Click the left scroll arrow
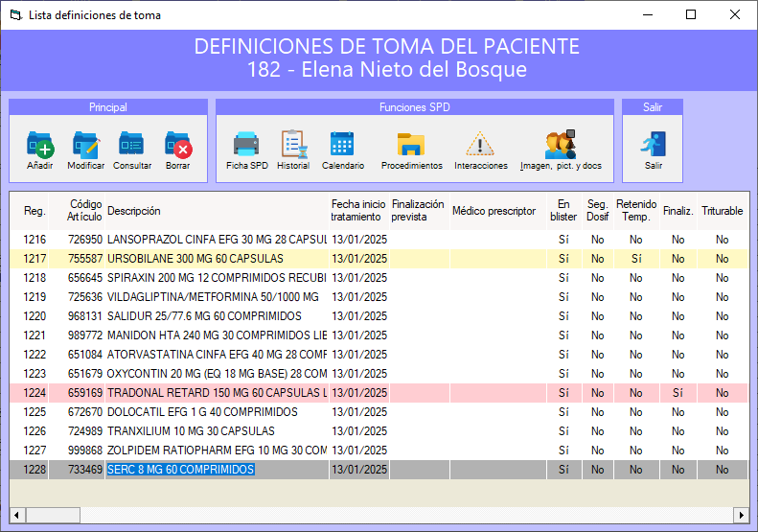 17,515
